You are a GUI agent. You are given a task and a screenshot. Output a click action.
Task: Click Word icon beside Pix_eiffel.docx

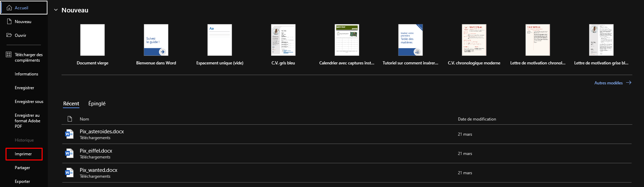(x=69, y=153)
